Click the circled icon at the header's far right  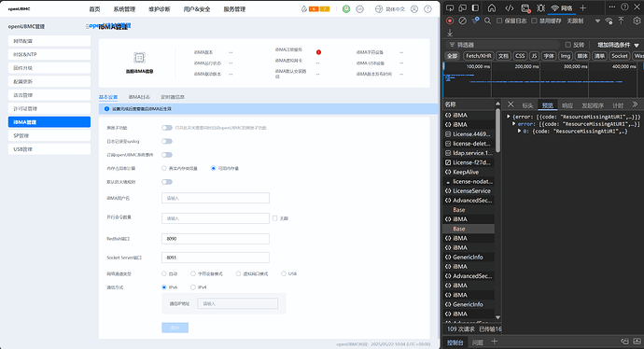427,9
